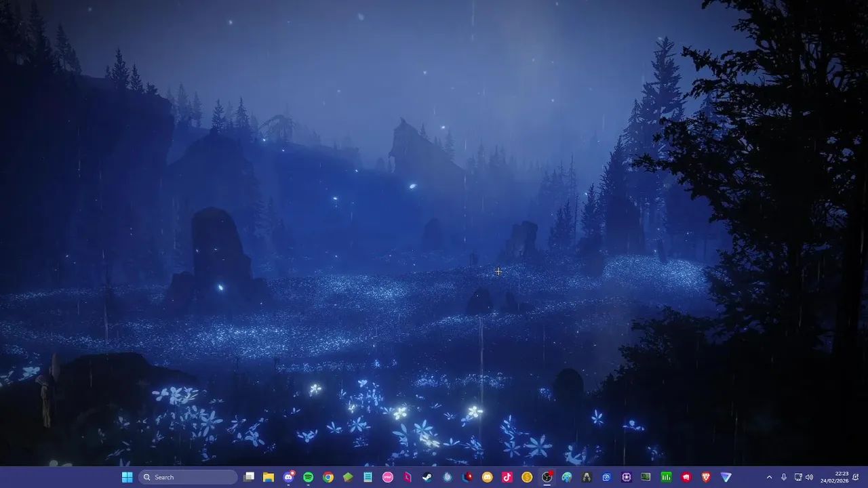Click the microphone tray icon

coord(784,477)
